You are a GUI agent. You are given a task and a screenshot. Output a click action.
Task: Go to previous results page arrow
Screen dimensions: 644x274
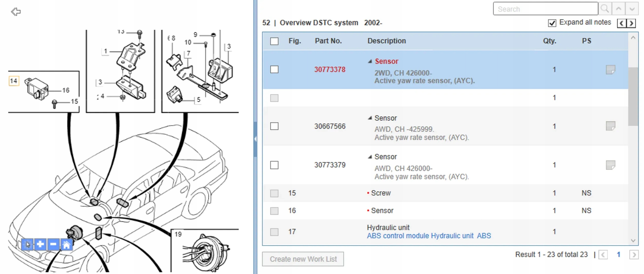603,255
